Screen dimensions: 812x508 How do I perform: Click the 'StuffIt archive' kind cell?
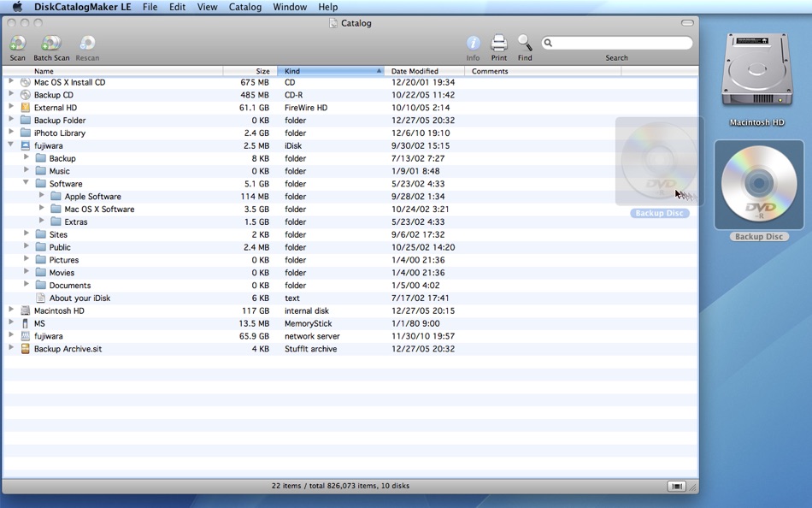311,349
